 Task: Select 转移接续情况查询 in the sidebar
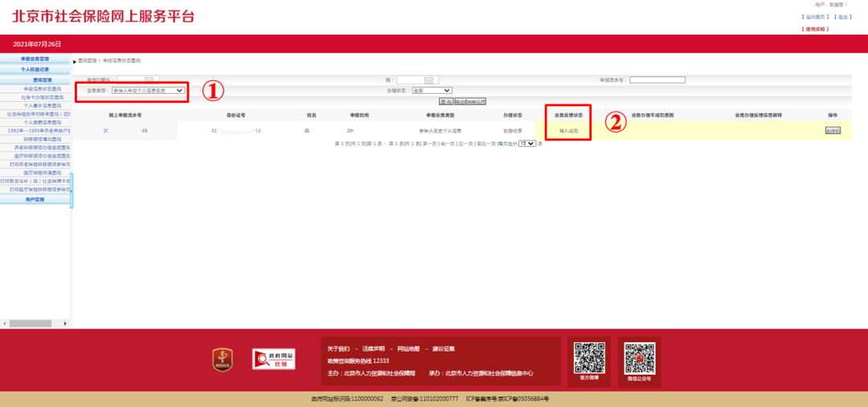point(43,139)
